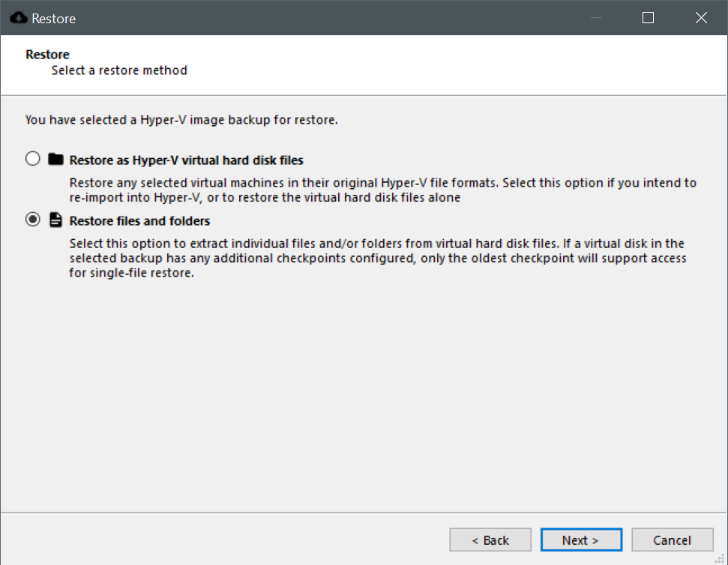Maximize the Restore dialog window

click(x=649, y=18)
